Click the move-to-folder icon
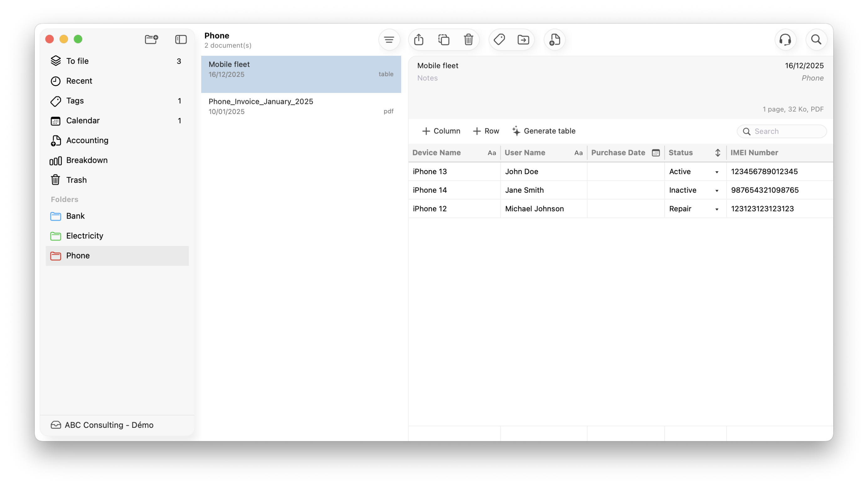The image size is (868, 487). coord(523,40)
